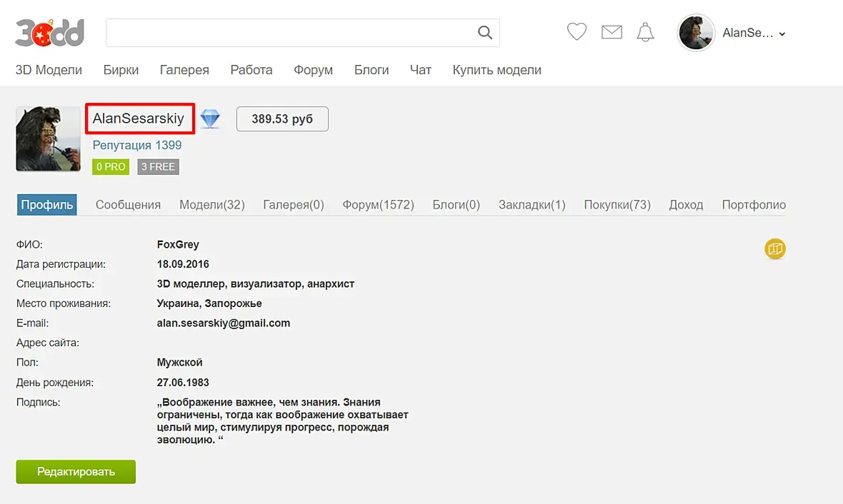Click the specialty text 3D моделлер, визуализатор, анархист
The height and width of the screenshot is (504, 843).
click(255, 283)
